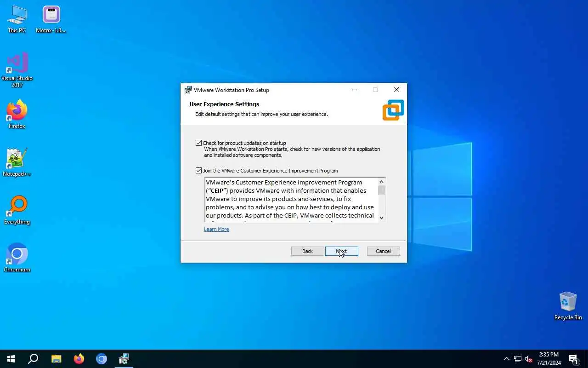Click VMware installer taskbar icon
Viewport: 588px width, 368px height.
pos(124,359)
